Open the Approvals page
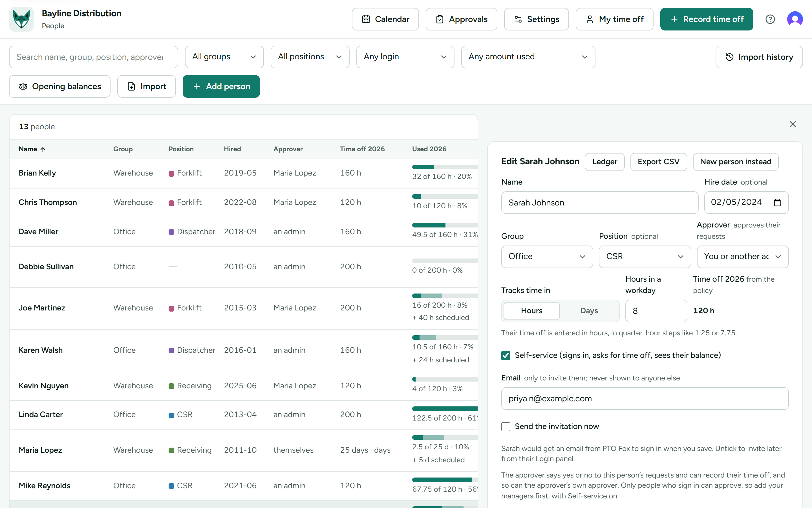The width and height of the screenshot is (812, 508). coord(461,19)
